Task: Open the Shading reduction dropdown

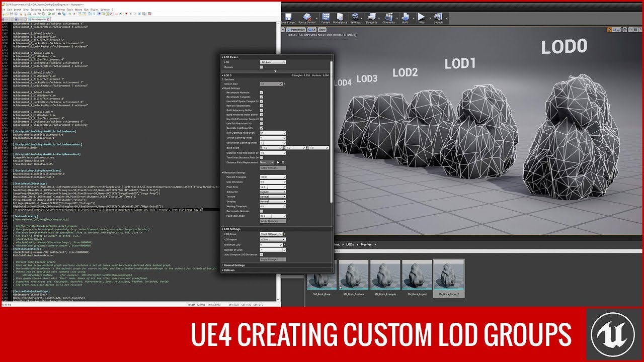Action: (x=273, y=202)
